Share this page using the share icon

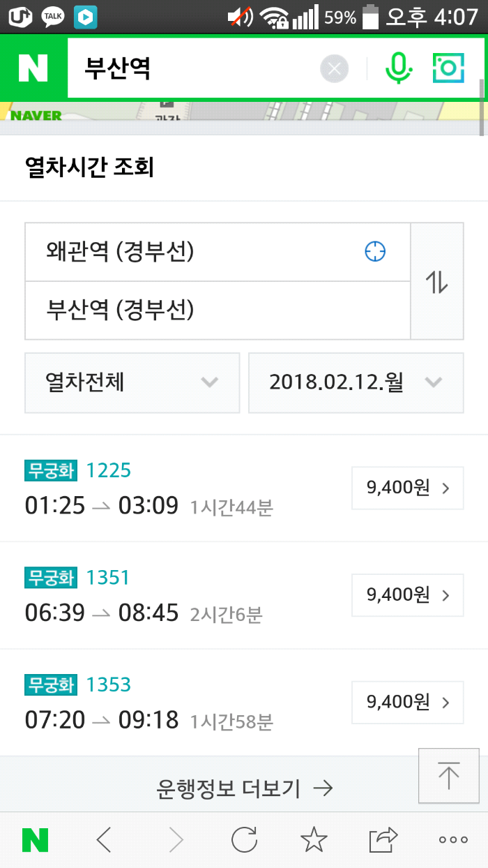pos(383,840)
